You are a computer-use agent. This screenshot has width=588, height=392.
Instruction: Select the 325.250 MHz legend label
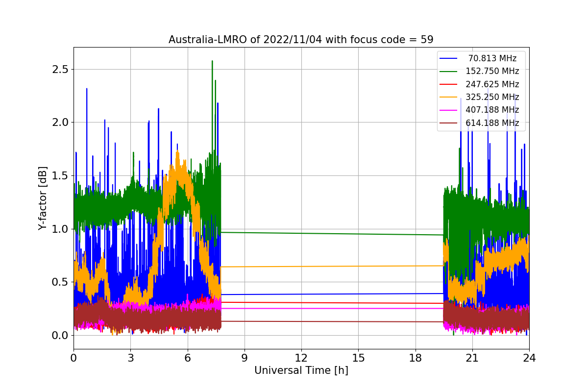click(492, 97)
